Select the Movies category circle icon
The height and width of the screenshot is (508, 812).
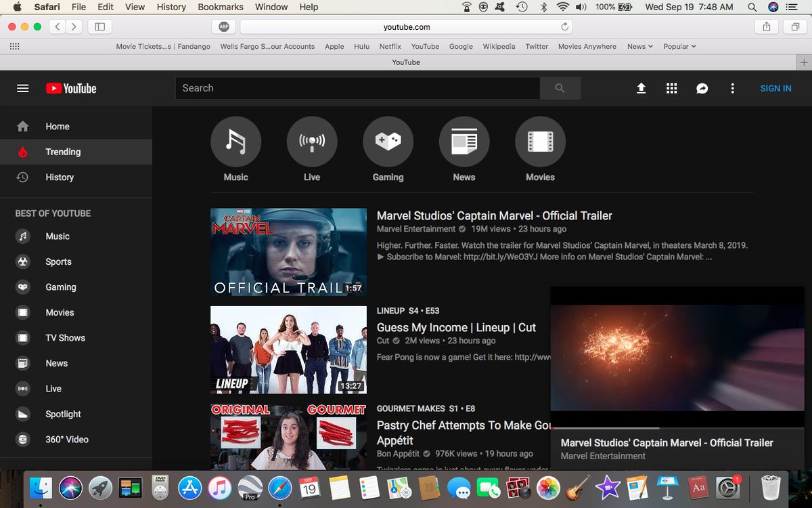[540, 142]
